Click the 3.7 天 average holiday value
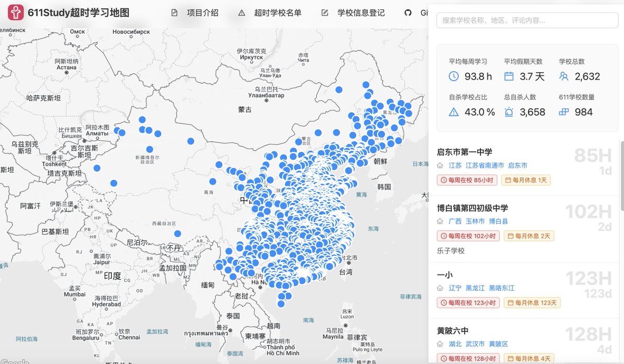Viewport: 624px width, 364px height. point(532,76)
